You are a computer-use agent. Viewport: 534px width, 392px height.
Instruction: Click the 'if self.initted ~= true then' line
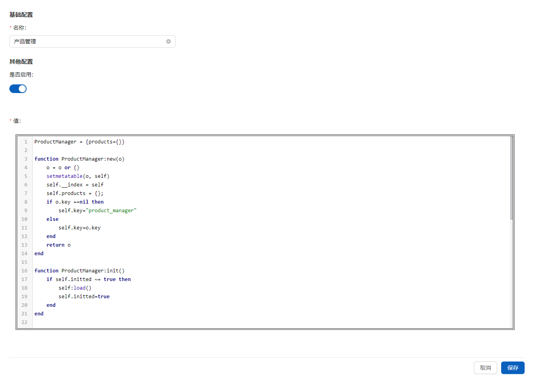(88, 279)
